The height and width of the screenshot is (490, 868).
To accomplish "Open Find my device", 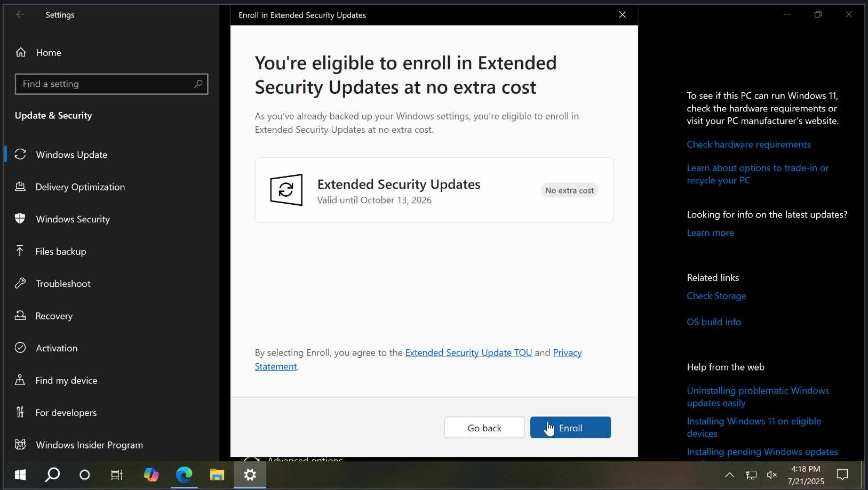I will point(66,380).
